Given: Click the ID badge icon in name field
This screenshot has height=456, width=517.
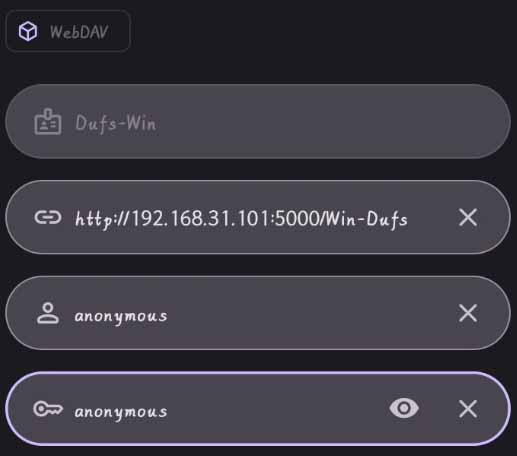Looking at the screenshot, I should tap(48, 122).
